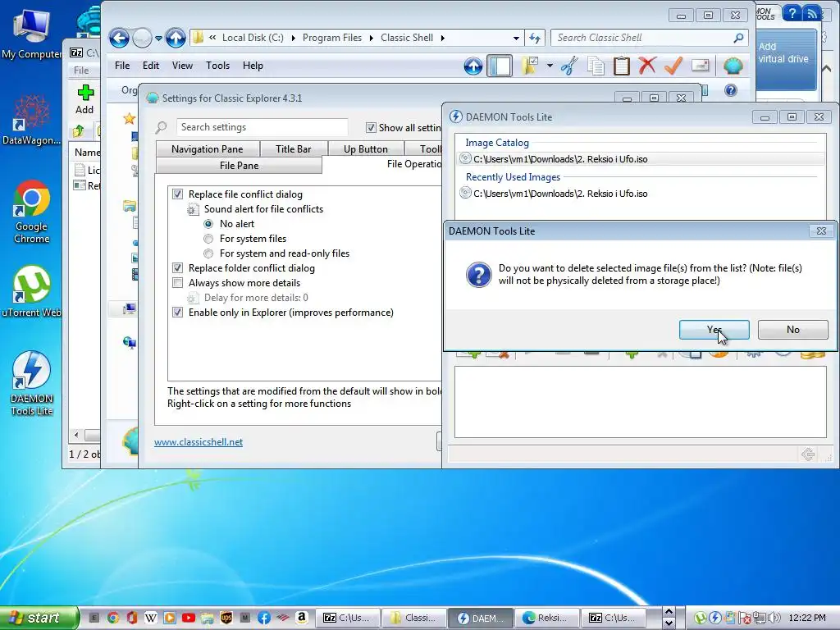Click the DAEMON gadget RSS feed icon
Screen dimensions: 840x630
pyautogui.click(x=813, y=13)
